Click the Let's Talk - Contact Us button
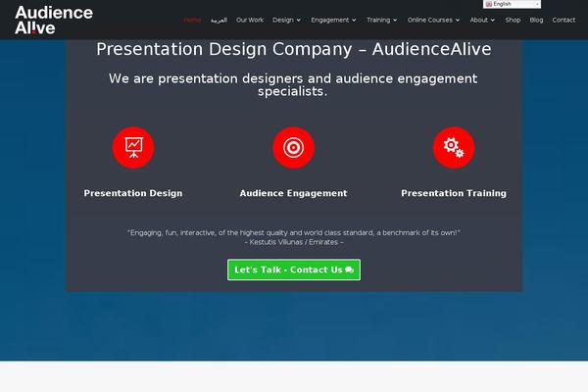 click(294, 269)
